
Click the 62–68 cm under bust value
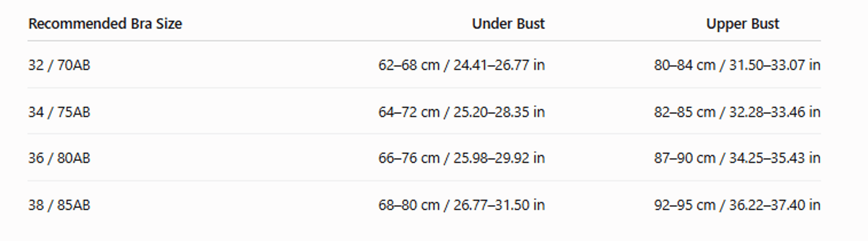point(409,65)
